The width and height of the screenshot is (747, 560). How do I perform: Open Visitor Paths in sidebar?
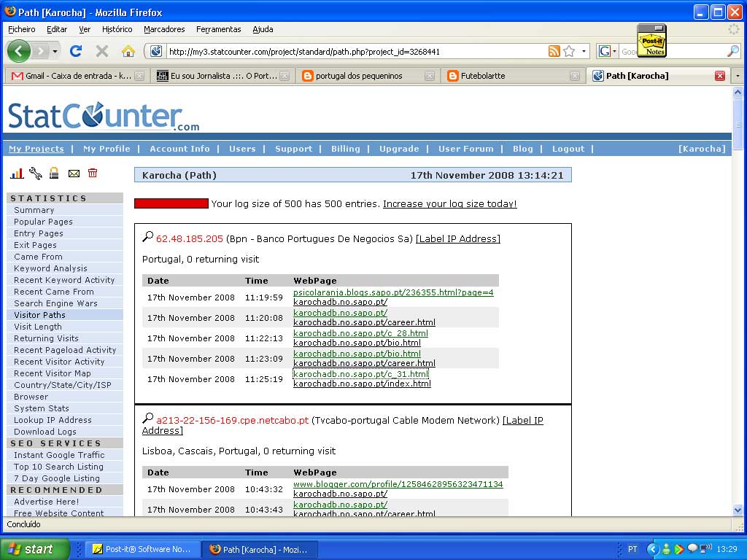[x=39, y=315]
